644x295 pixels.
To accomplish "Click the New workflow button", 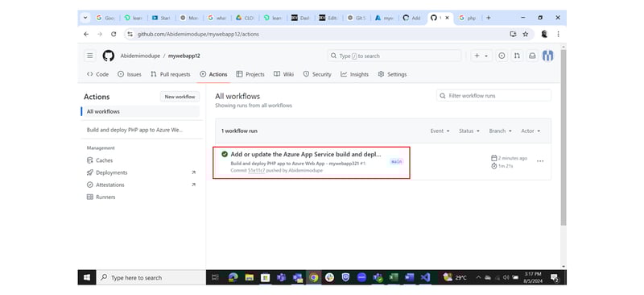I will (x=180, y=97).
